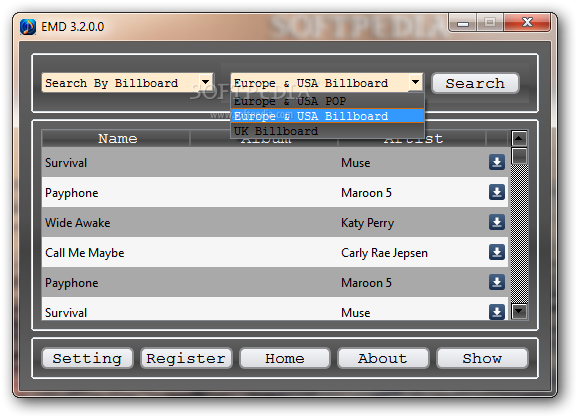Pick UK Billboard from dropdown list
This screenshot has width=578, height=418.
(x=327, y=131)
